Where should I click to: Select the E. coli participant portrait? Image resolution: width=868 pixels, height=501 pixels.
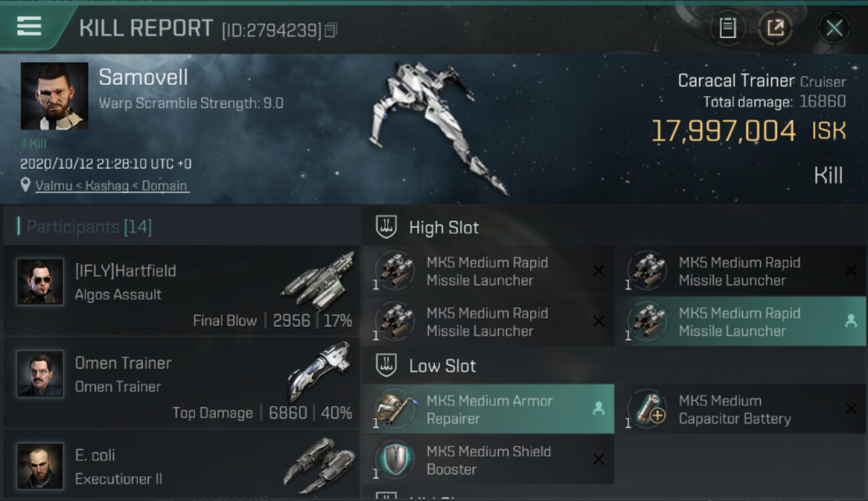pos(40,466)
